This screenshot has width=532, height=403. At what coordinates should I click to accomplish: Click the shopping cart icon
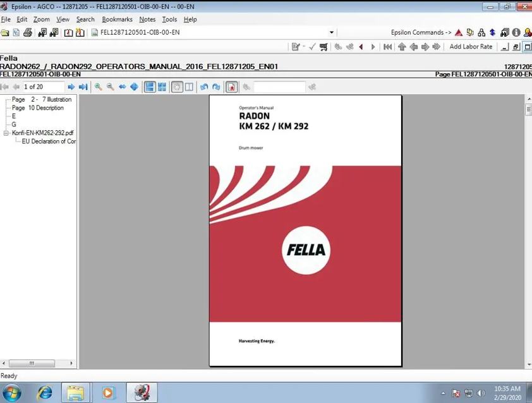(x=323, y=47)
